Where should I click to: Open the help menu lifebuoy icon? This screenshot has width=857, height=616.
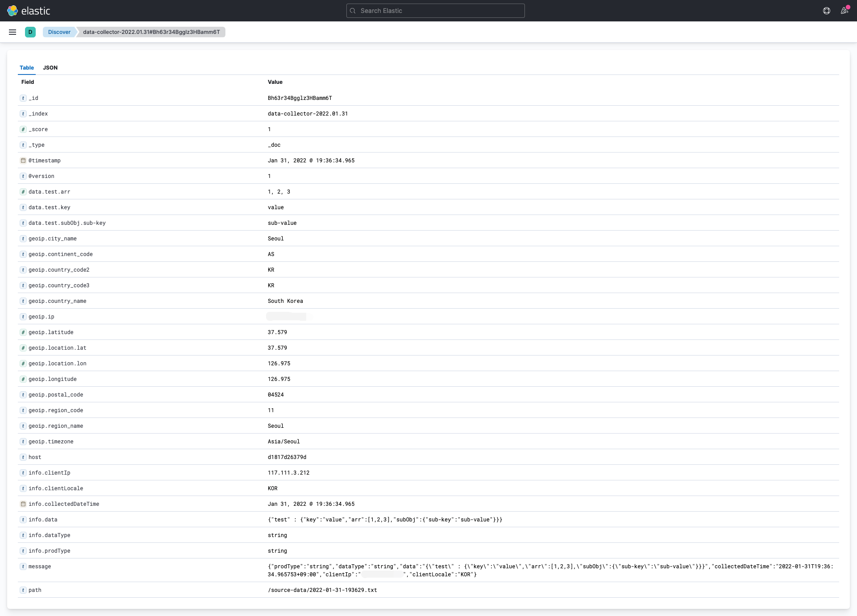(x=827, y=11)
